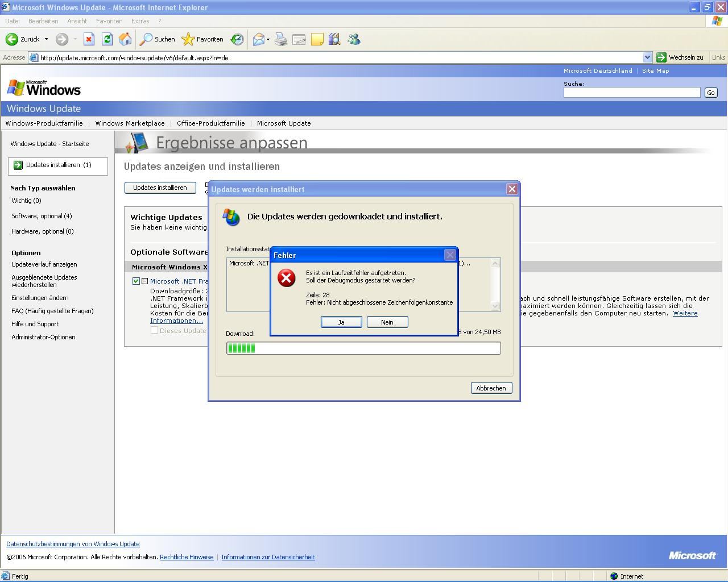Open the Datei menu
Screen dimensions: 728x582
pos(12,21)
